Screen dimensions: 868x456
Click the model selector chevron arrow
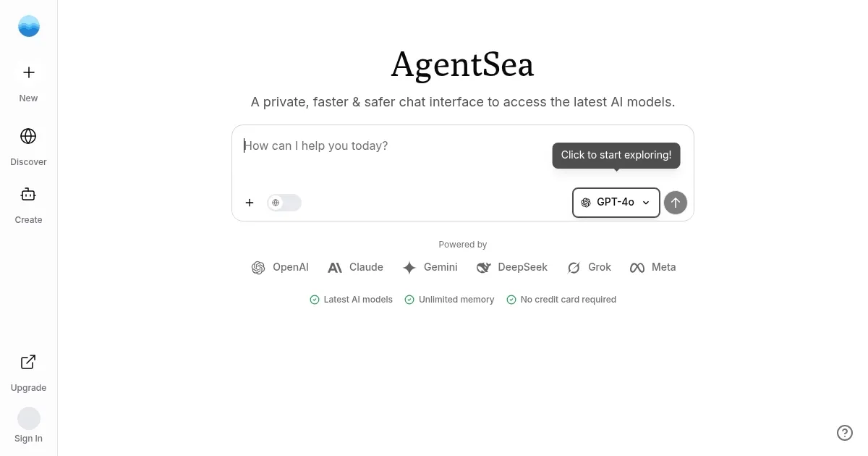[x=645, y=203]
